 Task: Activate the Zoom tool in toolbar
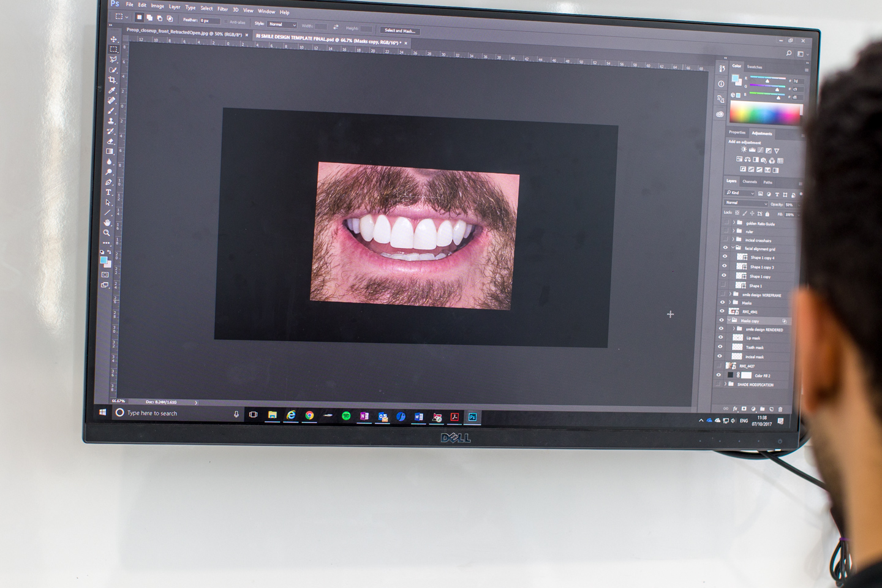click(x=107, y=233)
